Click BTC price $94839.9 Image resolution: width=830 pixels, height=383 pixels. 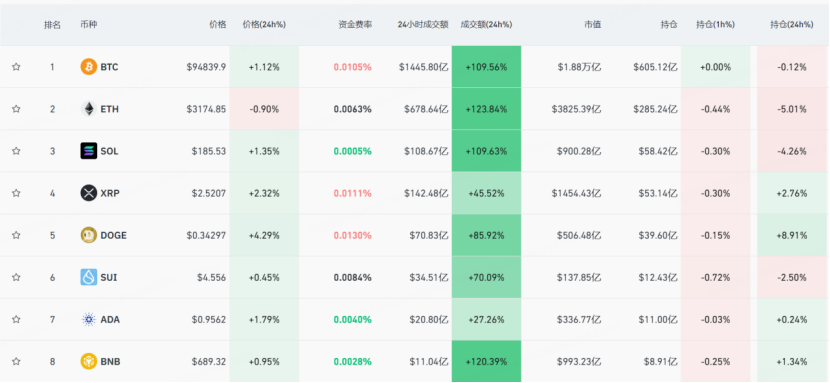click(x=206, y=67)
